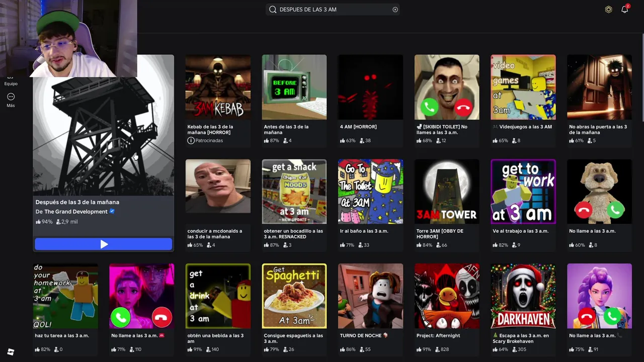This screenshot has height=362, width=644.
Task: Click the Patrocinadas label
Action: coord(209,141)
